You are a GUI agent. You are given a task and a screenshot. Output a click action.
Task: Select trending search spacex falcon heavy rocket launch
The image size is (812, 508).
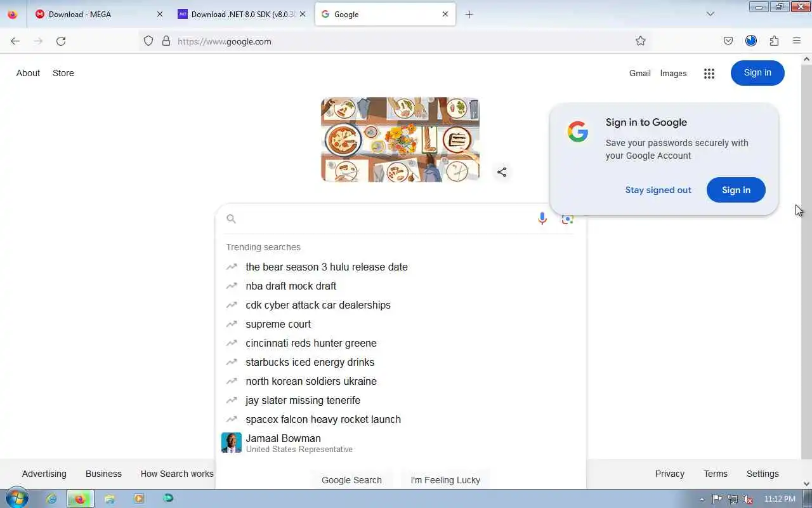[x=401, y=419]
